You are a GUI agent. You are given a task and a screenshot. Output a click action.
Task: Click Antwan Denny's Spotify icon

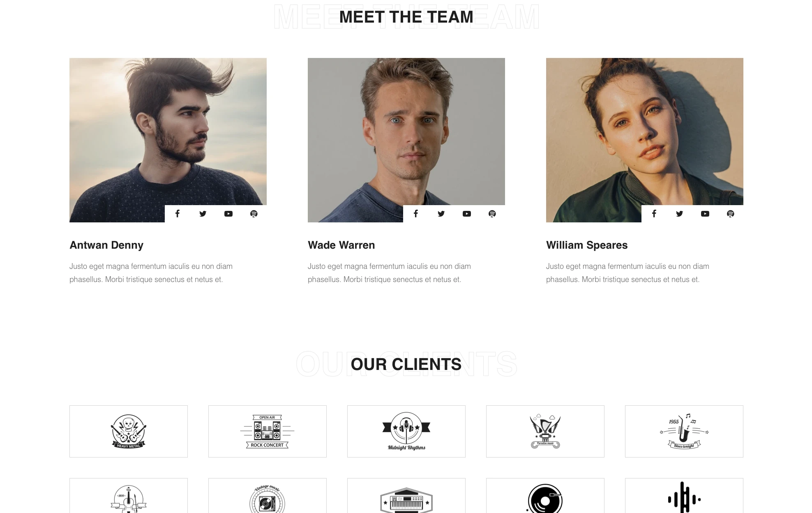click(x=254, y=214)
